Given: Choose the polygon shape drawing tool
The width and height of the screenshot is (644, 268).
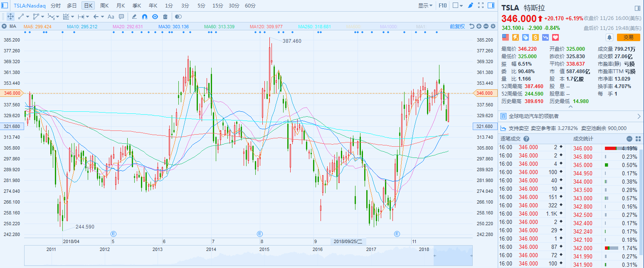Looking at the screenshot, I should click(36, 17).
